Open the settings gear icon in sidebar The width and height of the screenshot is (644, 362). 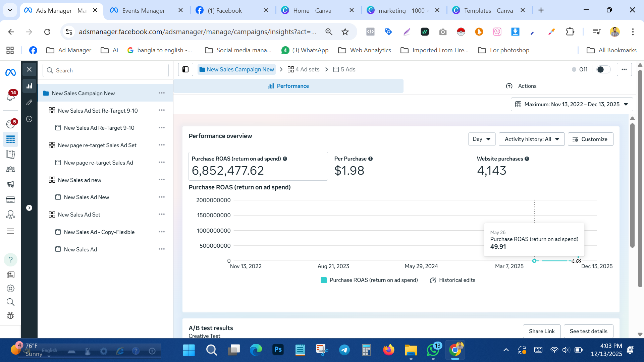(x=10, y=288)
